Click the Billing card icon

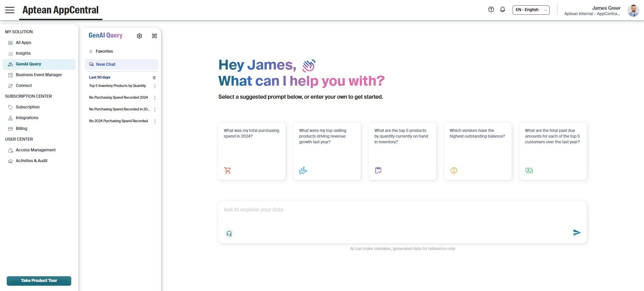[10, 129]
